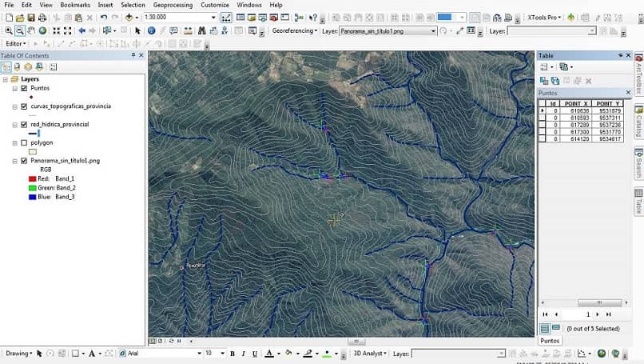Open the File menu
Viewport: 644px width, 364px height.
pos(9,5)
